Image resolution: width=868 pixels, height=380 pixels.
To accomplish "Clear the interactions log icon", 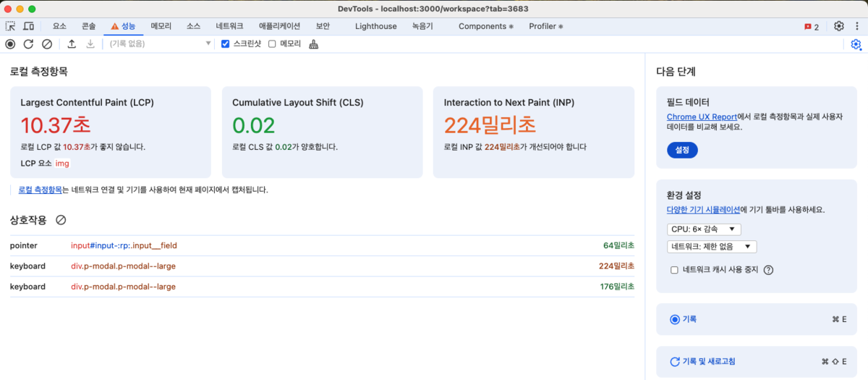I will (61, 219).
